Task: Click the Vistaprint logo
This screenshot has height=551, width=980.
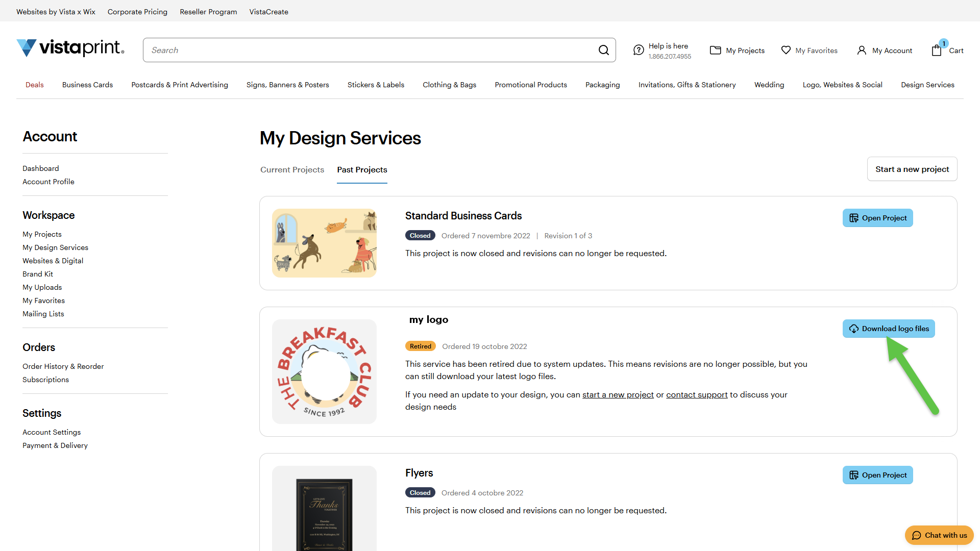Action: [x=70, y=48]
